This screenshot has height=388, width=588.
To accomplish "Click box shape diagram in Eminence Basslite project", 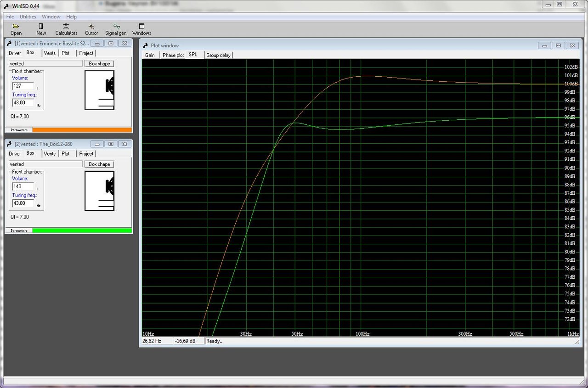I will point(99,90).
